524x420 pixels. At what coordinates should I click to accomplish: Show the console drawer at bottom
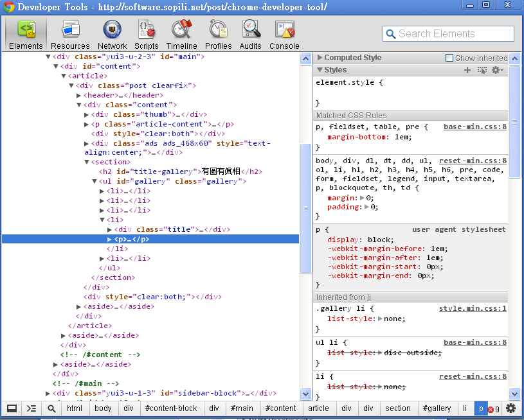coord(32,408)
